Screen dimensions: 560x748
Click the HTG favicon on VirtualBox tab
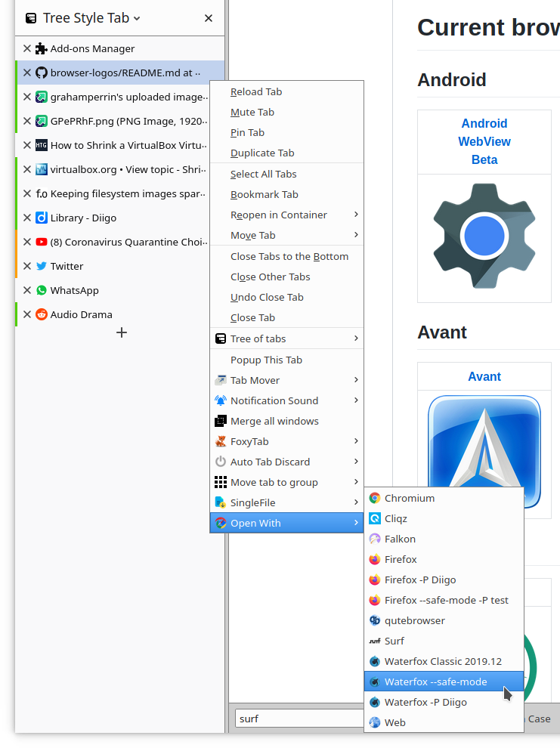42,145
